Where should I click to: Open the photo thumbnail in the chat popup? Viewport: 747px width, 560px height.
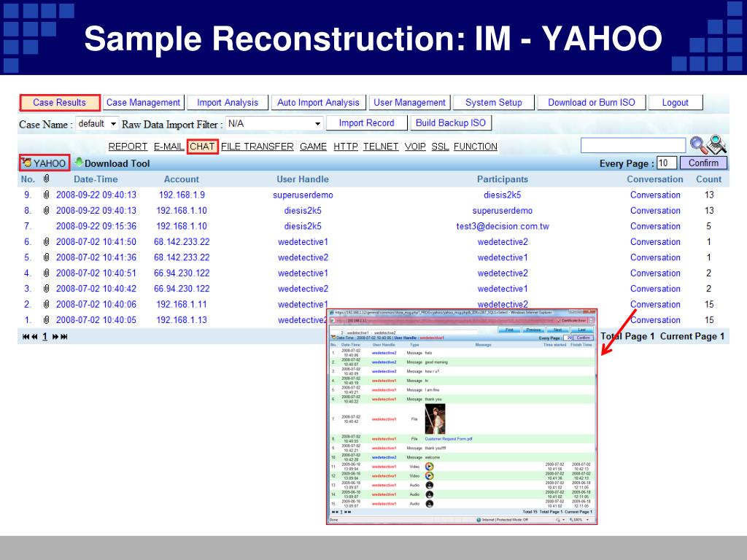[x=435, y=419]
